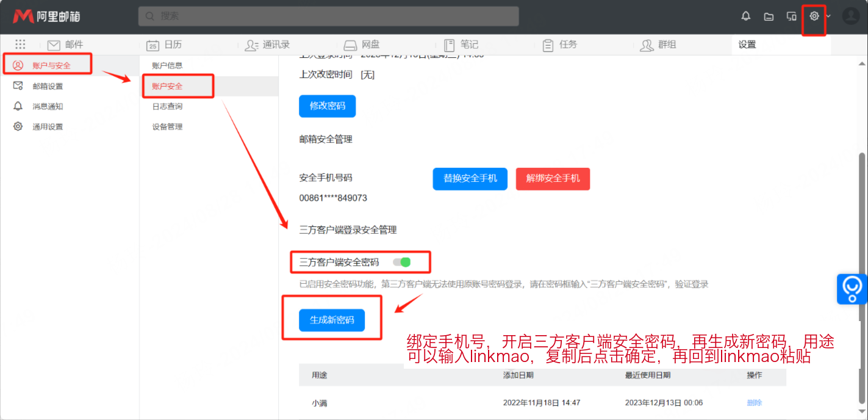Click the 邮箱设置 envelope icon
The height and width of the screenshot is (420, 868).
pos(18,86)
